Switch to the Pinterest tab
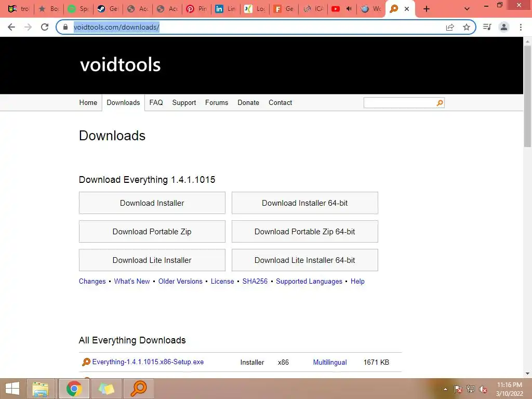 coord(196,9)
